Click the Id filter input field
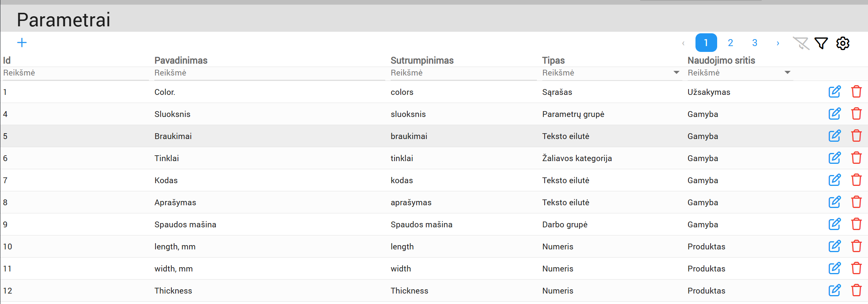Screen dimensions: 868x304 pos(75,73)
